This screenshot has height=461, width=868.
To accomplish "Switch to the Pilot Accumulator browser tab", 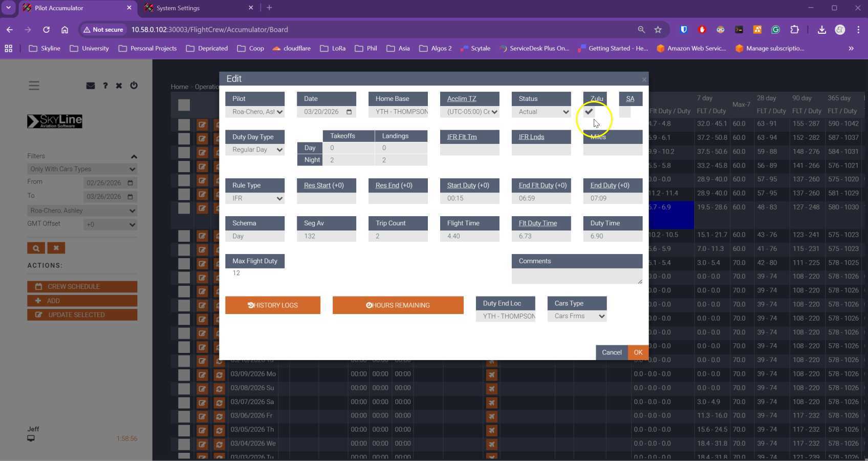I will pyautogui.click(x=78, y=8).
